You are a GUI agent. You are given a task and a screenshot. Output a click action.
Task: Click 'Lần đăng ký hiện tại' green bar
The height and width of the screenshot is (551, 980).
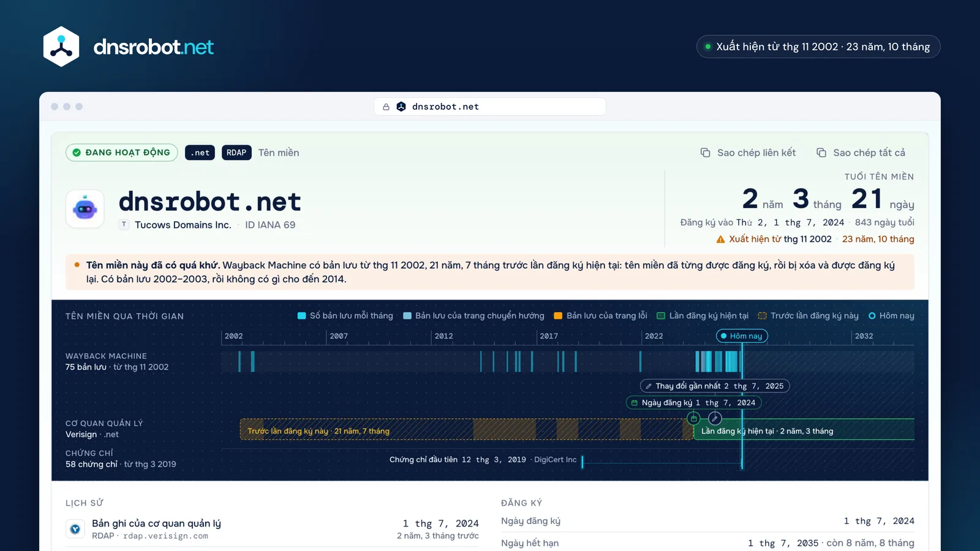pyautogui.click(x=804, y=429)
